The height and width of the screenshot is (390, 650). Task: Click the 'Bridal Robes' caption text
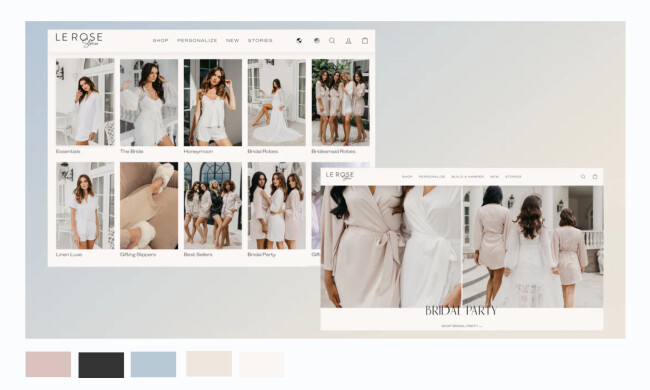pyautogui.click(x=263, y=151)
